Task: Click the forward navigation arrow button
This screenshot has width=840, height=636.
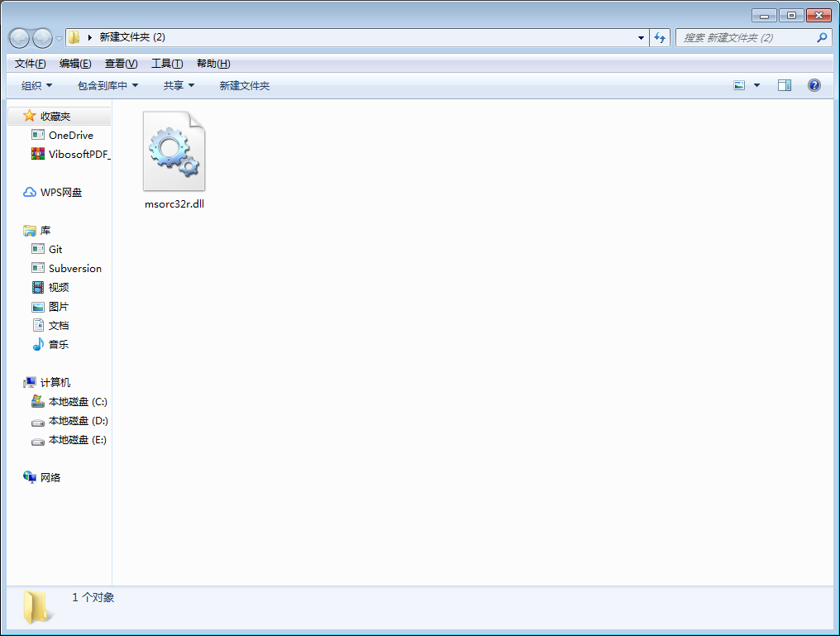Action: [41, 38]
